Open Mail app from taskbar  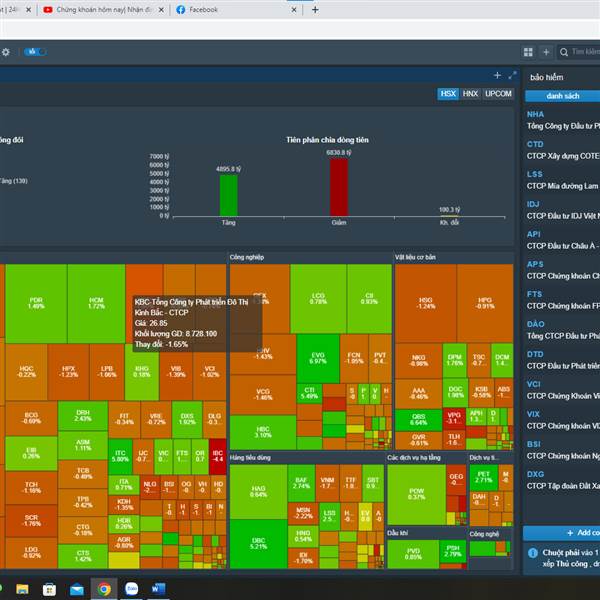point(77,589)
